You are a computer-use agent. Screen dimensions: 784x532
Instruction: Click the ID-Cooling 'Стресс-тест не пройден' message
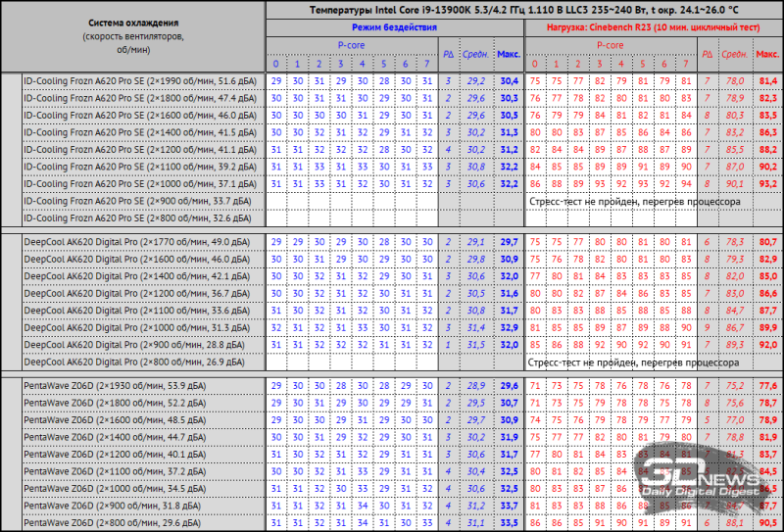point(633,200)
